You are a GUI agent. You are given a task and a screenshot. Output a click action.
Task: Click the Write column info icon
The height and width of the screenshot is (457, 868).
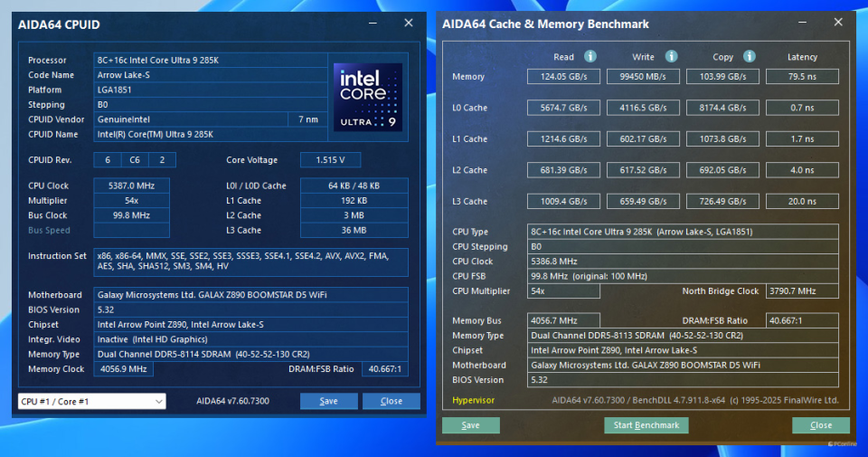[x=671, y=56]
